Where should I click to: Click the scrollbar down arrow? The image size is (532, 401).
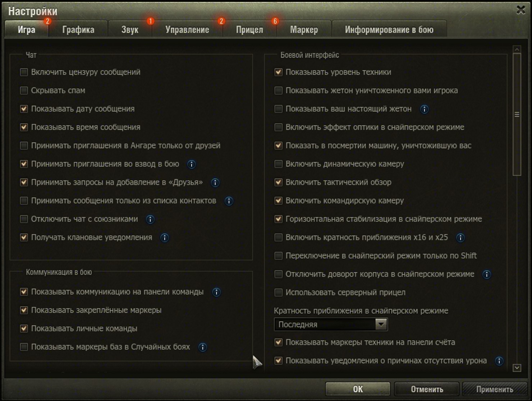(x=517, y=368)
